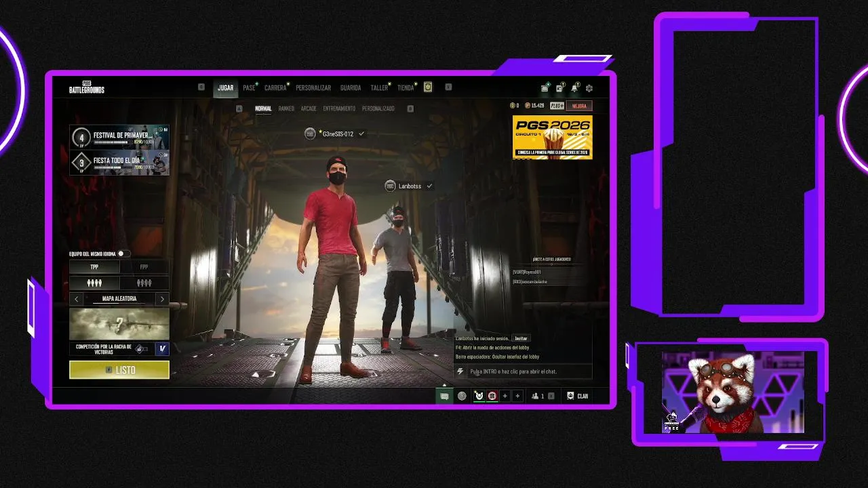Click left bumper key before Jugar
The height and width of the screenshot is (488, 868).
pos(201,87)
